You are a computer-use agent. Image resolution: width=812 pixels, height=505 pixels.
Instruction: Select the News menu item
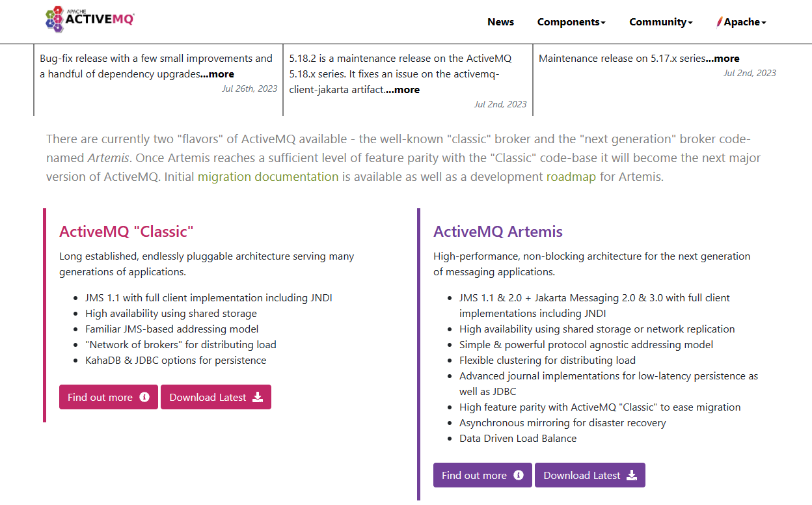[x=500, y=21]
